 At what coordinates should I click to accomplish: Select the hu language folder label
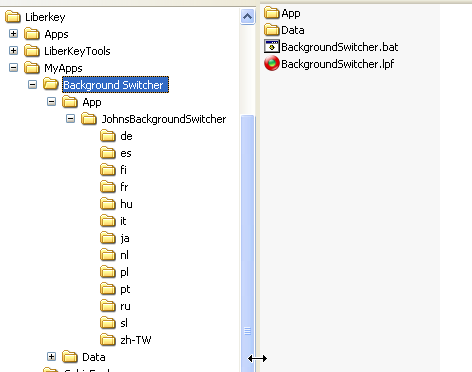126,204
